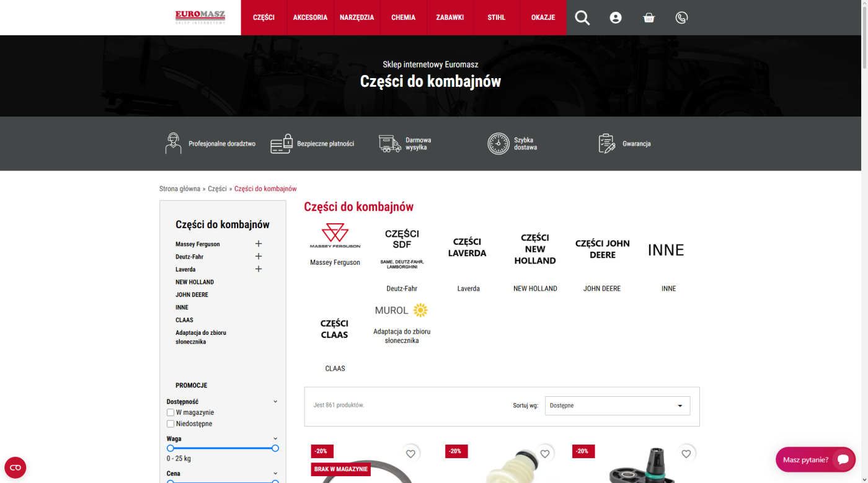Open Massey Ferguson in sidebar list
868x483 pixels.
(198, 244)
